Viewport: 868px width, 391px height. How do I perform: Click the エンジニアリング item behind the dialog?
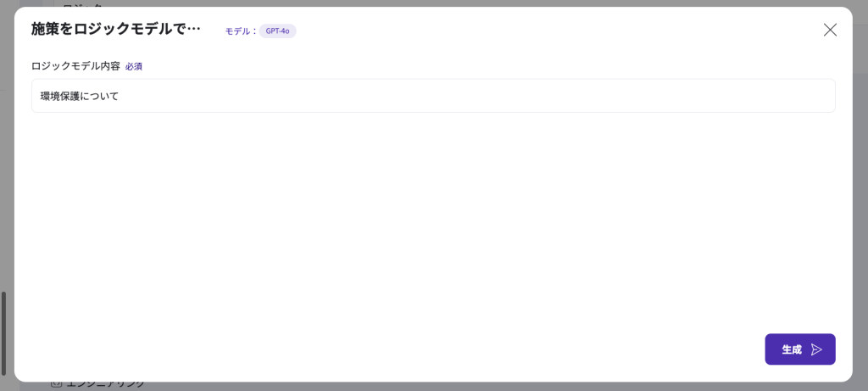click(105, 384)
